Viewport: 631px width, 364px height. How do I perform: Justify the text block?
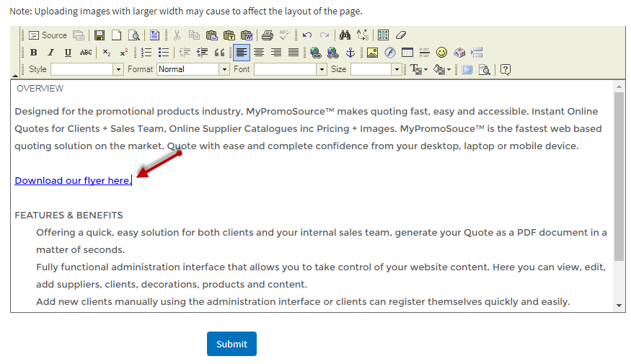tap(294, 53)
